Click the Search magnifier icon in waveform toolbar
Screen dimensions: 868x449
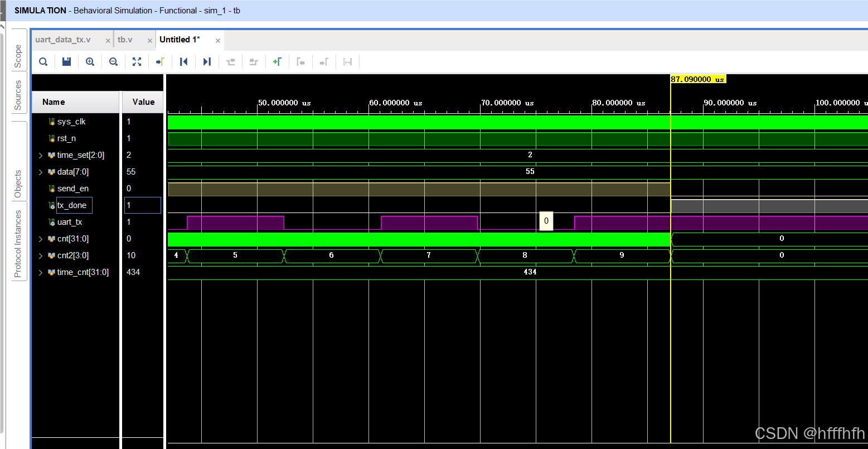pos(43,61)
